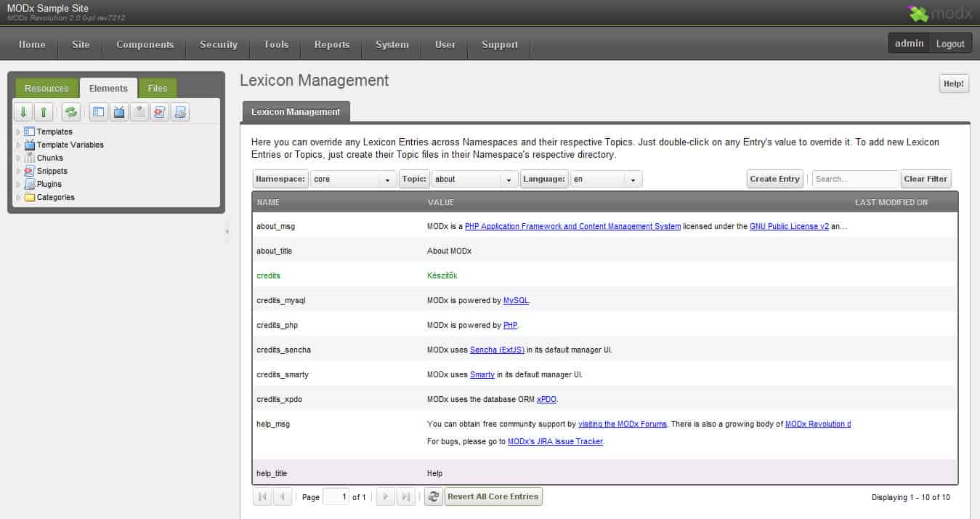Follow the GNU Public License v2 link
The width and height of the screenshot is (980, 519).
click(x=789, y=226)
